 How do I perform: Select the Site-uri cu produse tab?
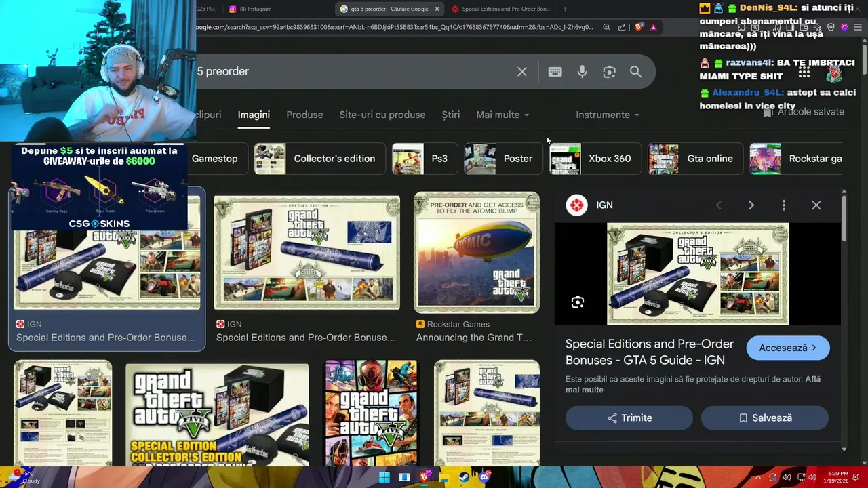382,115
